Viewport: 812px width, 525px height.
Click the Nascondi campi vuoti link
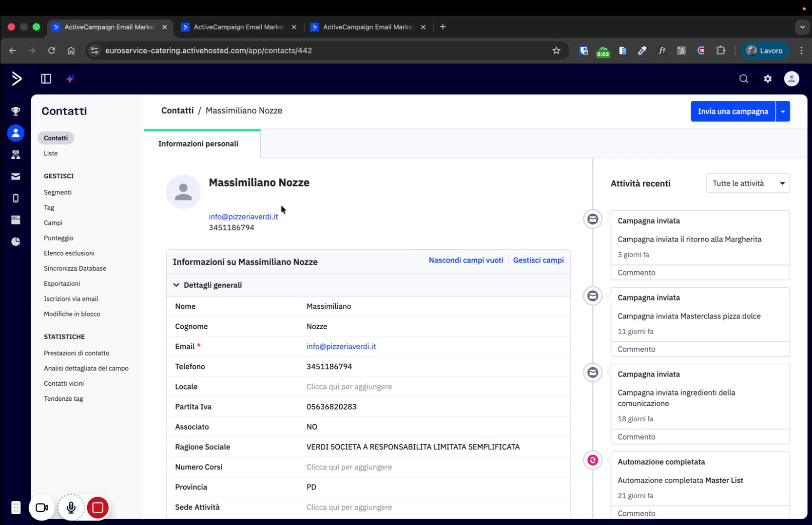point(465,260)
